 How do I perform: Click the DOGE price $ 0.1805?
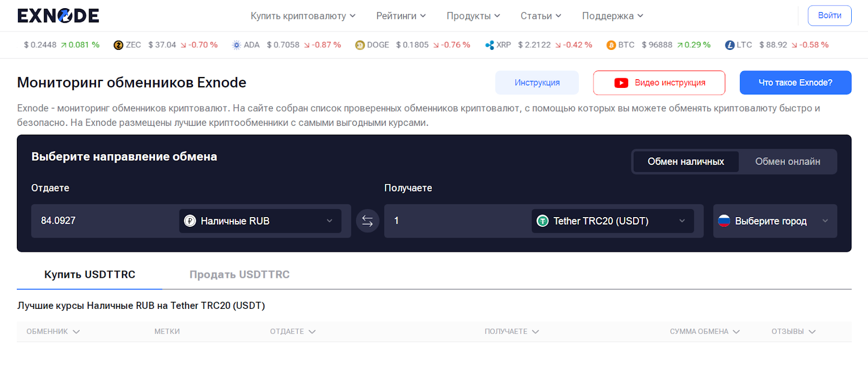(x=412, y=45)
